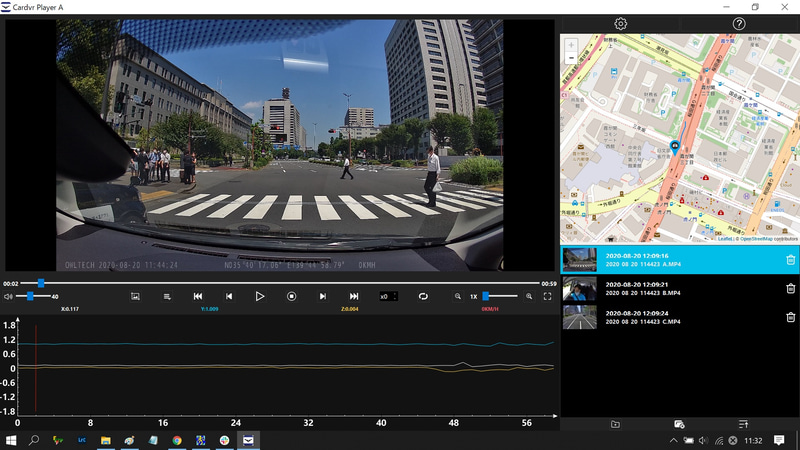Open the settings gear above the map
Screen dimensions: 800x450
pyautogui.click(x=620, y=23)
